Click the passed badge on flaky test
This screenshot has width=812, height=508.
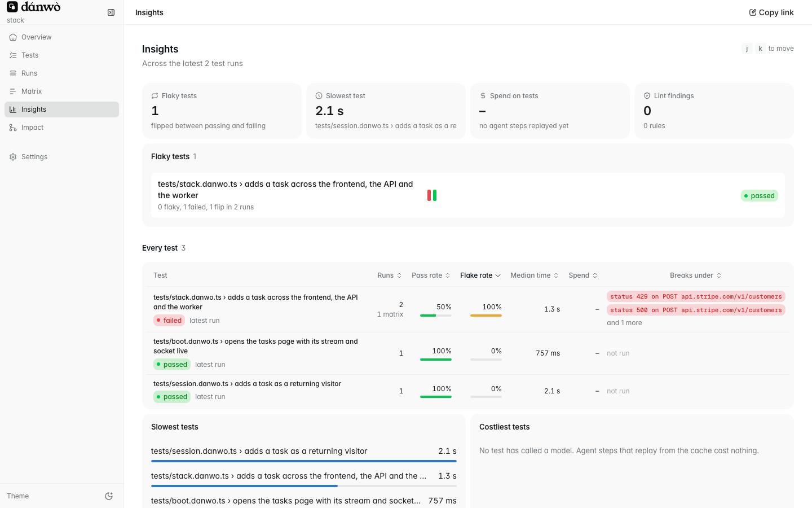pyautogui.click(x=760, y=196)
